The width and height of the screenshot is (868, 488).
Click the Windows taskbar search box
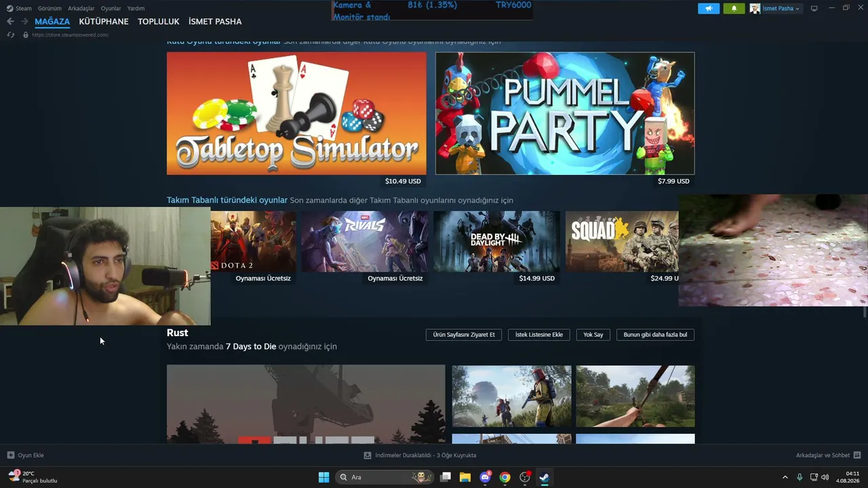coord(385,477)
